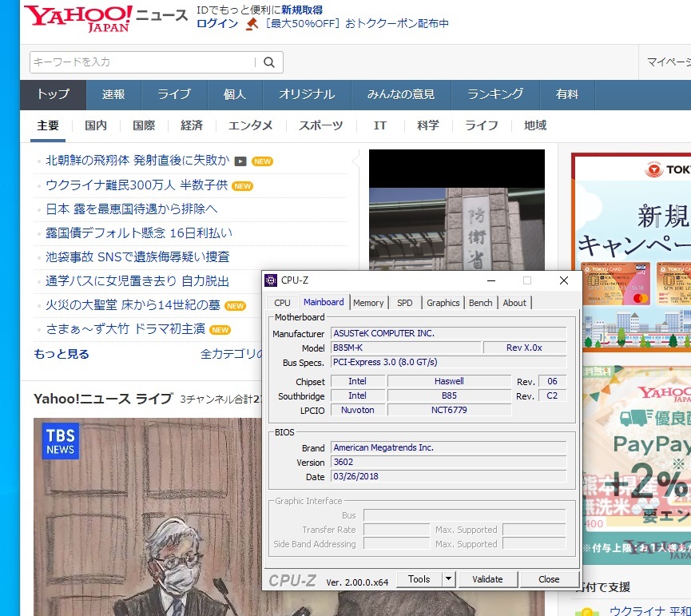Open the Bench tab in CPU-Z
This screenshot has width=691, height=616.
pos(480,303)
